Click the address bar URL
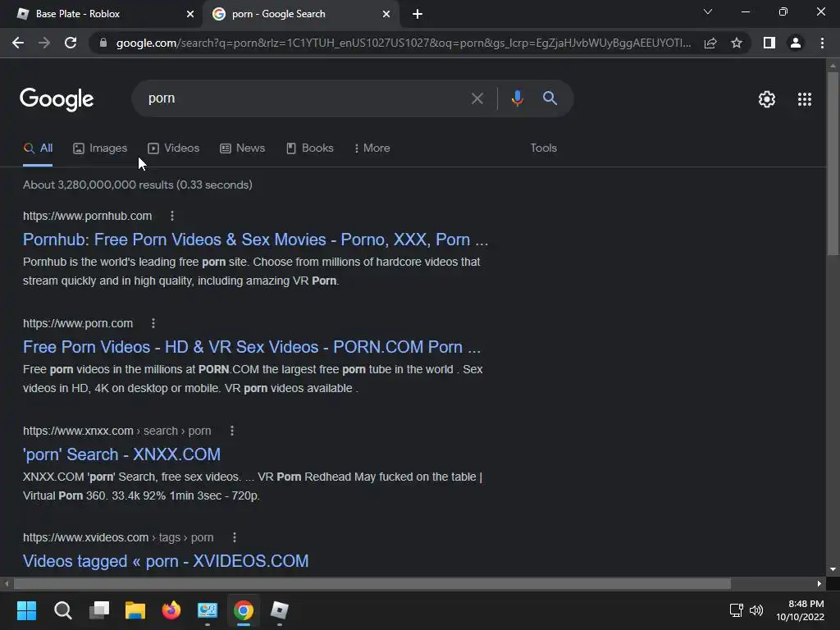This screenshot has width=840, height=630. point(403,43)
